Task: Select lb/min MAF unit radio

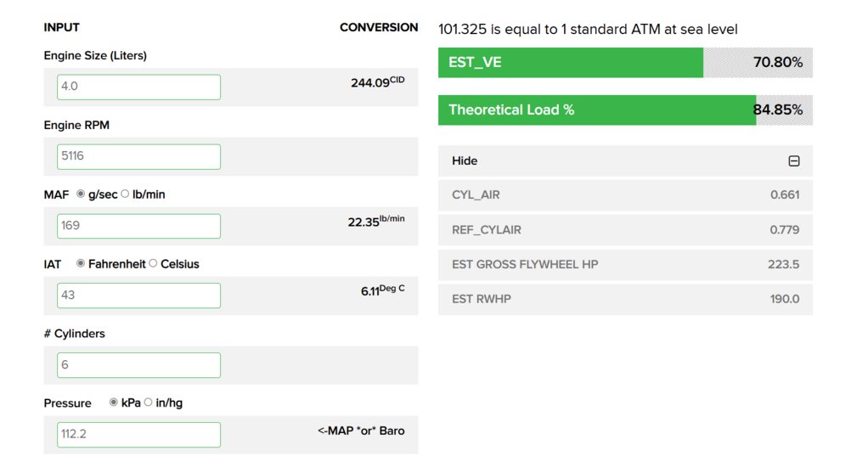Action: pos(125,194)
